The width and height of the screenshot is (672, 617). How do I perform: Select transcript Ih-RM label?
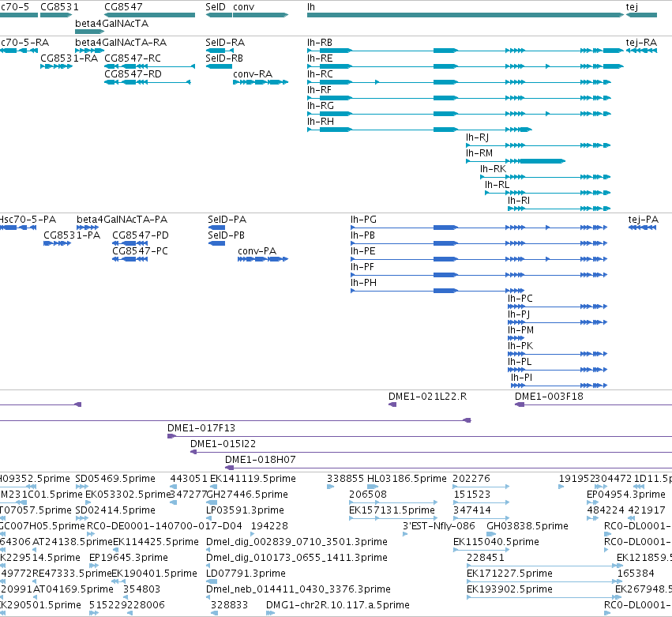[x=479, y=153]
